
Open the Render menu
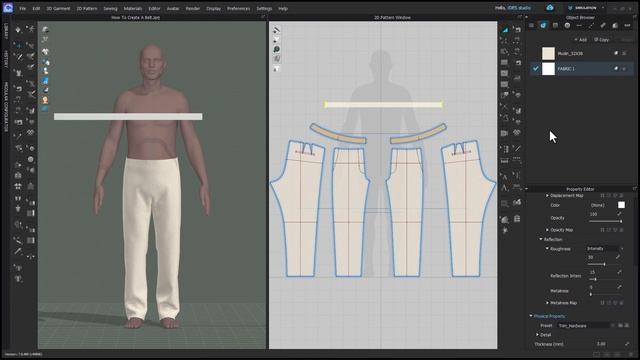click(193, 8)
